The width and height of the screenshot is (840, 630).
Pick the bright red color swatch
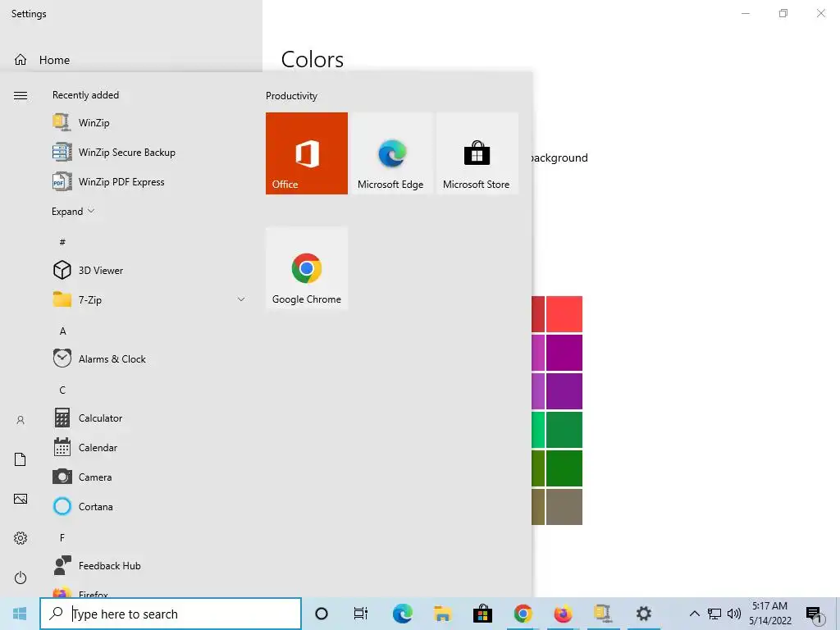pyautogui.click(x=564, y=314)
